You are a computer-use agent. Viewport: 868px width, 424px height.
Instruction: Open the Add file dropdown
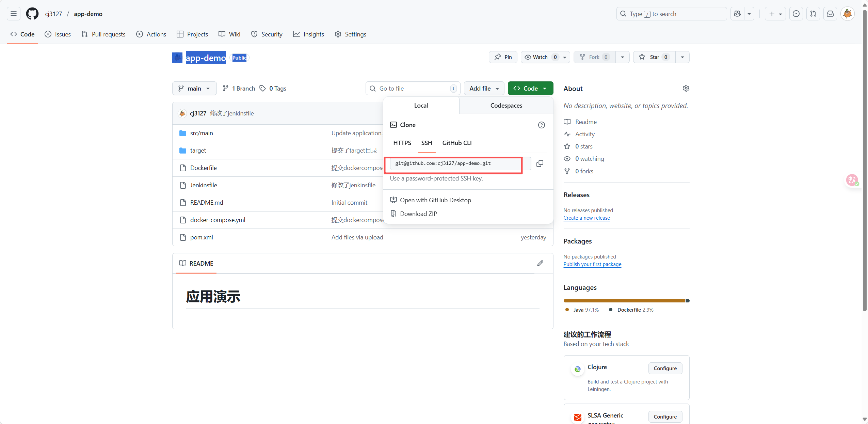tap(484, 88)
